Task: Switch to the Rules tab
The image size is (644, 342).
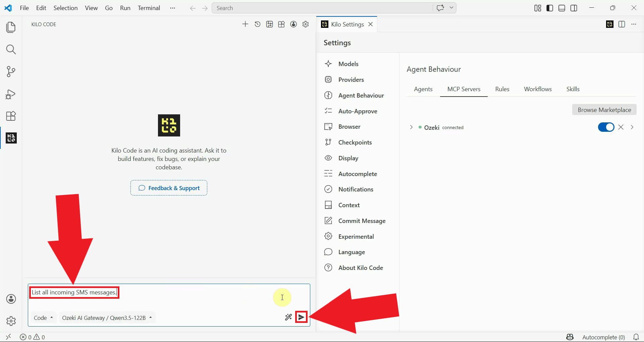Action: 502,89
